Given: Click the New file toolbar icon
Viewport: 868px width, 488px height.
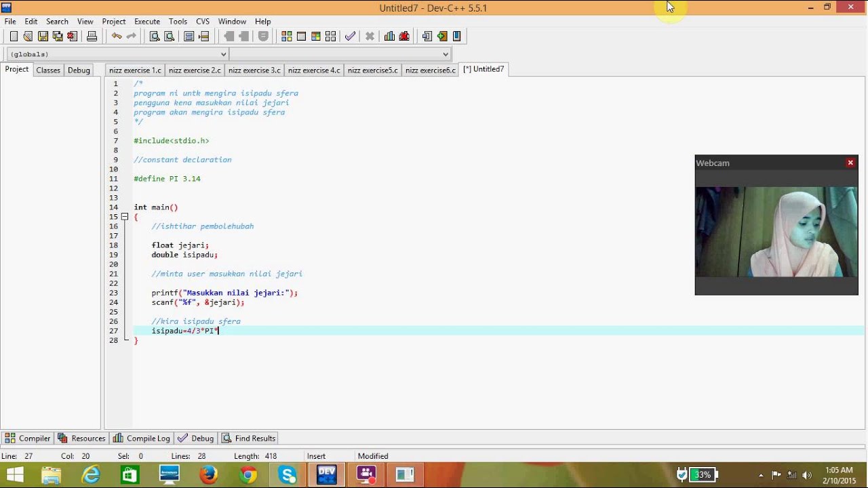Looking at the screenshot, I should (14, 37).
